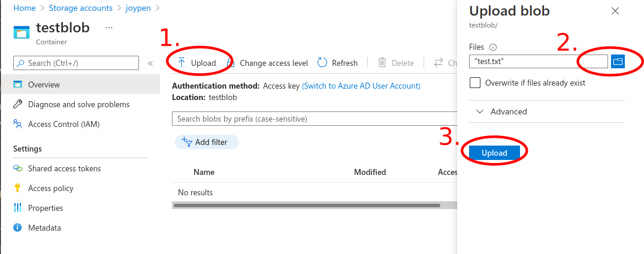Click the horizontal scrollbar under table
The width and height of the screenshot is (644, 254).
point(307,205)
